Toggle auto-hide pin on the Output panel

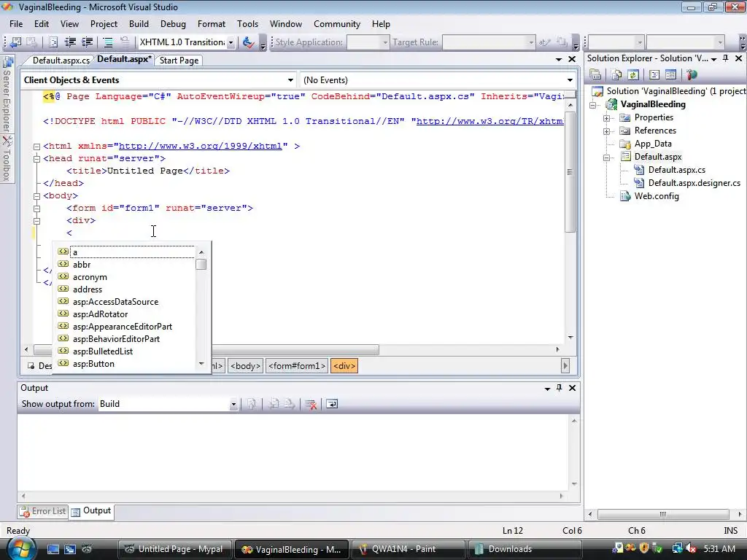click(x=560, y=388)
